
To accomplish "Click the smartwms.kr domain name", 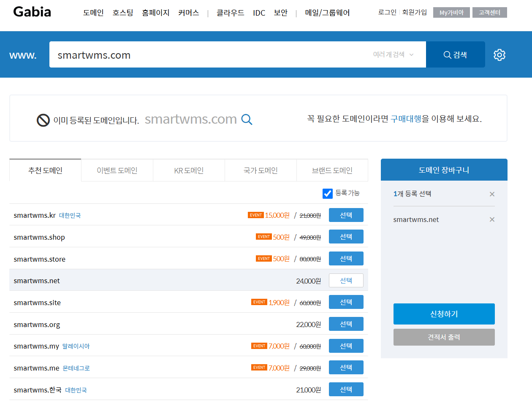I will [x=35, y=215].
